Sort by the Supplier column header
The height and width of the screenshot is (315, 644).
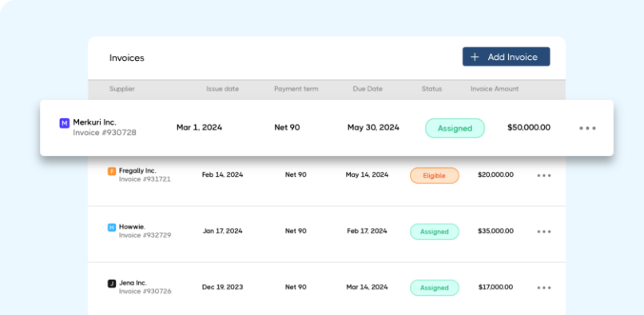122,89
